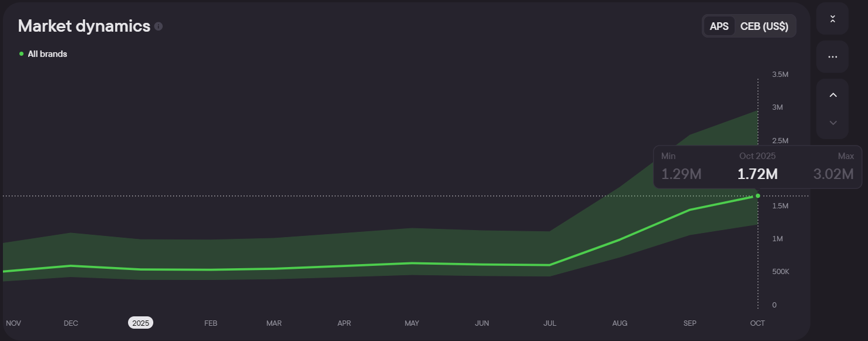Screen dimensions: 868x341
Task: Click the 3.5M label on the y-axis
Action: coord(780,75)
